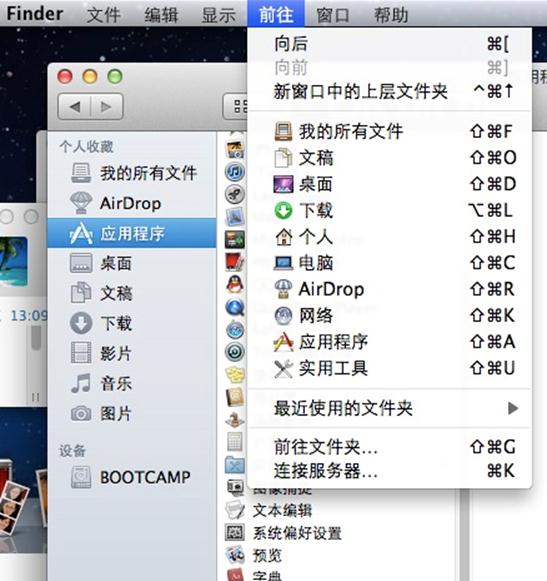Screen dimensions: 547x581
Task: Choose 新窗口中的上层文件夹 menu entry
Action: [x=390, y=91]
